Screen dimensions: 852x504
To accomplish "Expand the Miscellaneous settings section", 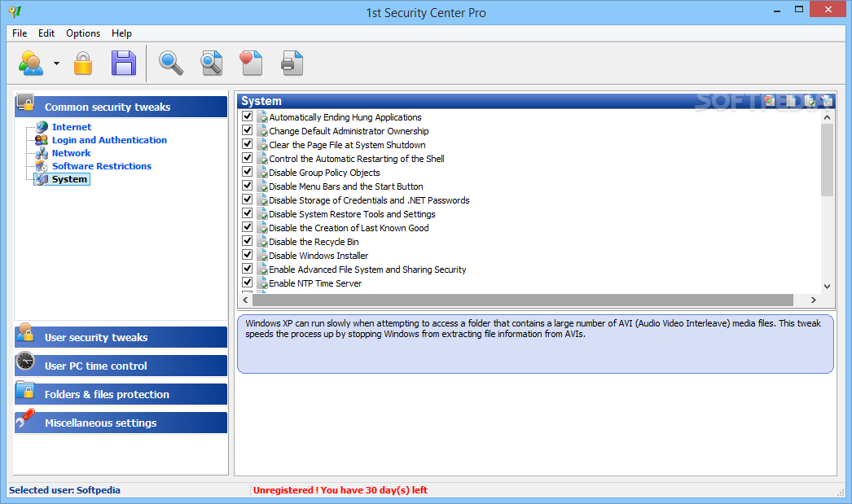I will (121, 423).
